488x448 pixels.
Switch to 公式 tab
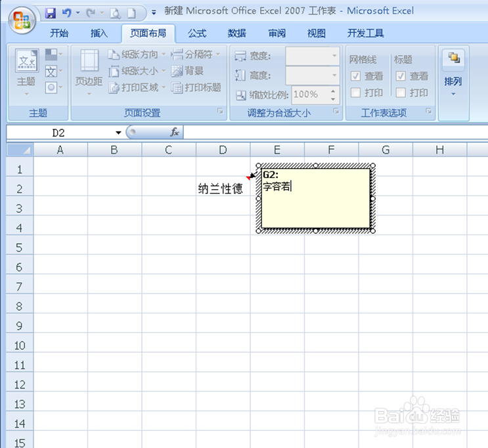(x=197, y=33)
